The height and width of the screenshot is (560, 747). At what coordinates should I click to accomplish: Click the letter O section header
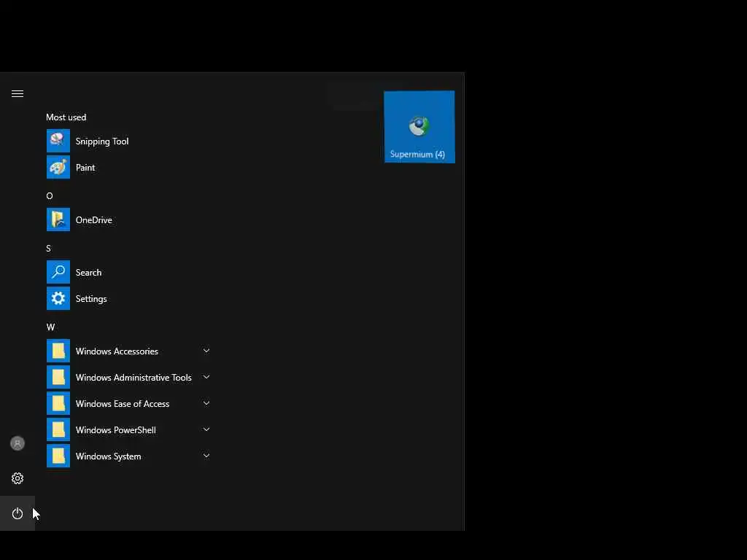50,195
